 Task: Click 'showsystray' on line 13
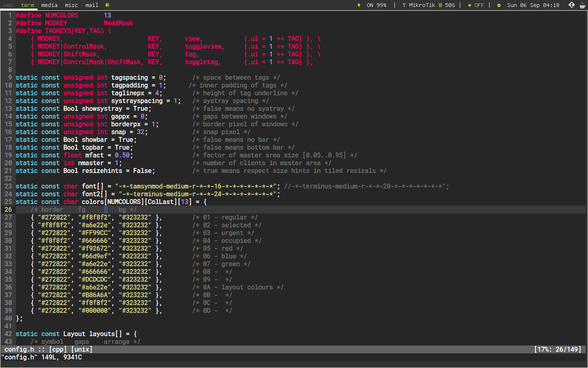tap(102, 109)
